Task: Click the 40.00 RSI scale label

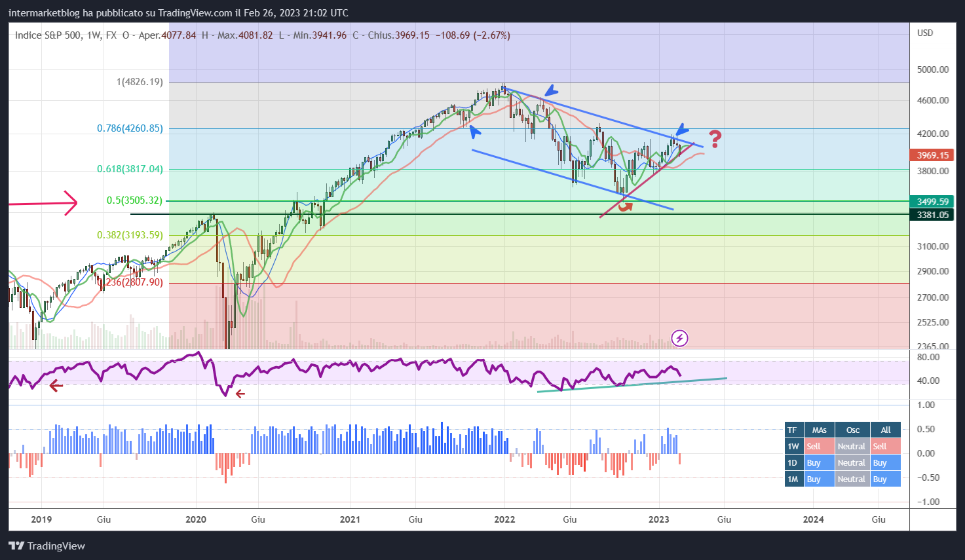Action: click(928, 381)
